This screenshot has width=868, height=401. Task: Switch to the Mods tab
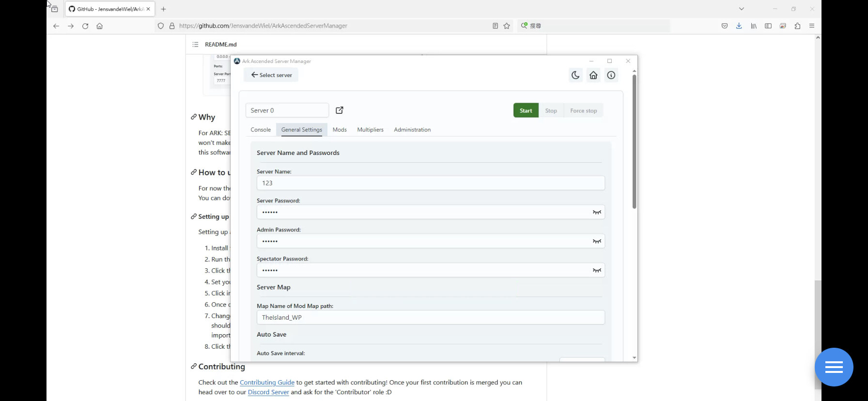click(x=340, y=130)
